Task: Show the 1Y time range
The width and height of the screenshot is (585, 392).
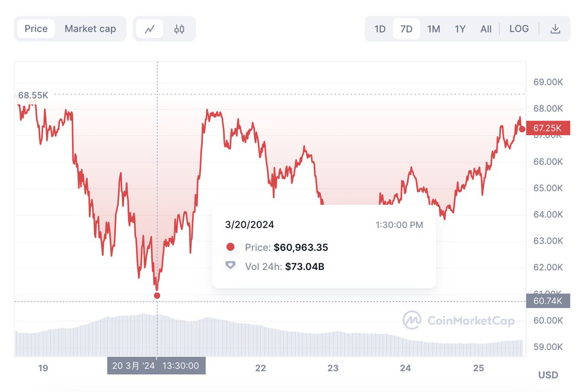Action: (x=460, y=29)
